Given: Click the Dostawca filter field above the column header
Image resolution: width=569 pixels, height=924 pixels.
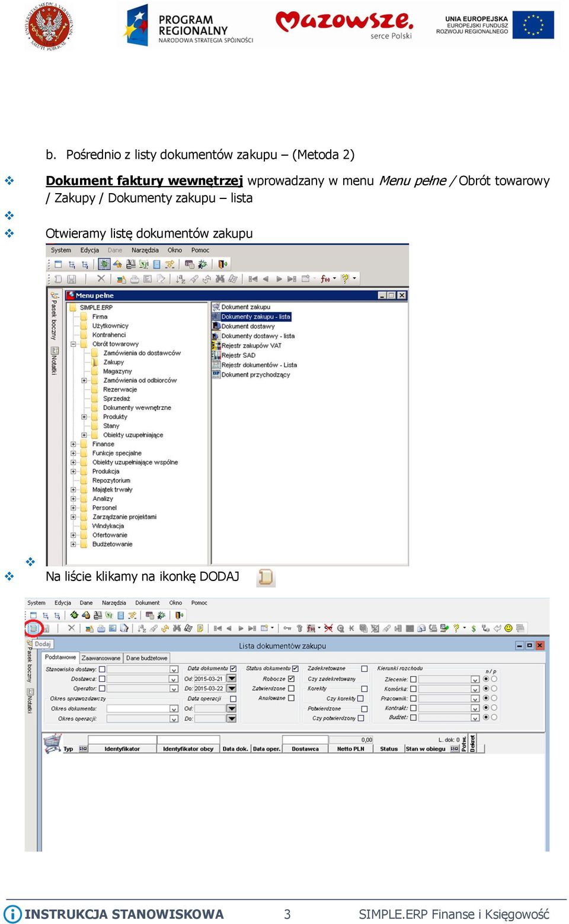Looking at the screenshot, I should point(304,739).
